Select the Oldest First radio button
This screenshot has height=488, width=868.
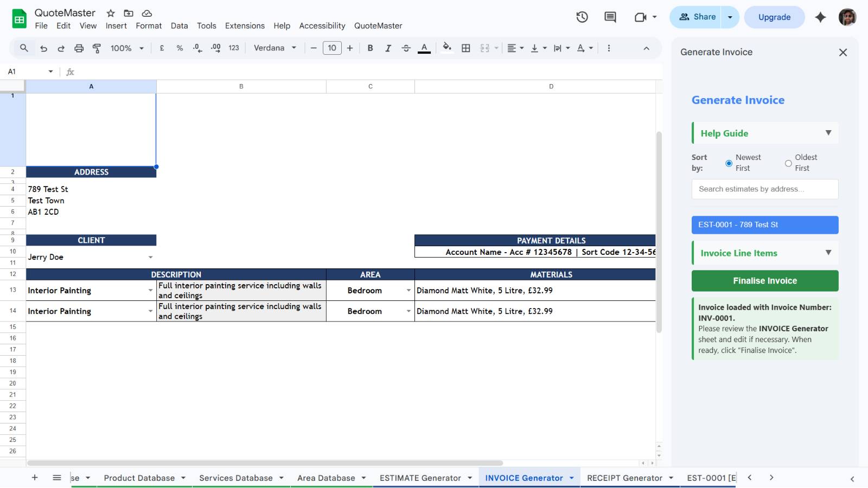[788, 163]
